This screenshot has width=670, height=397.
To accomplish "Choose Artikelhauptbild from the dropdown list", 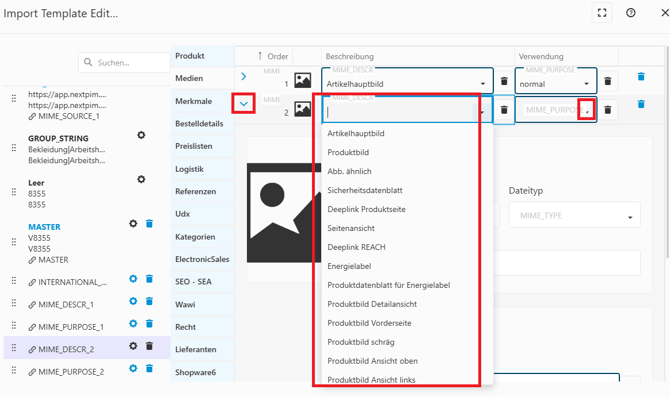I will [x=407, y=133].
